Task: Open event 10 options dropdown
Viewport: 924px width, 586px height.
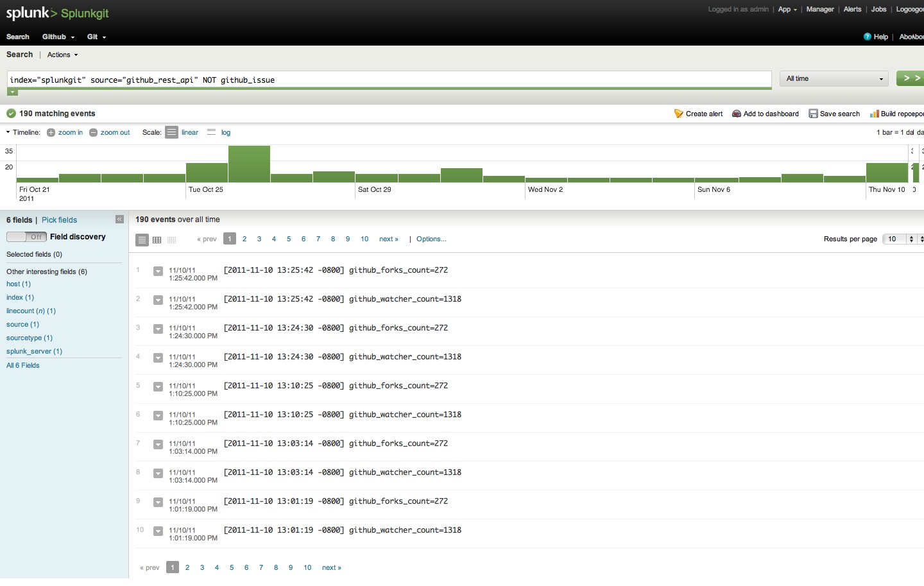Action: coord(158,531)
